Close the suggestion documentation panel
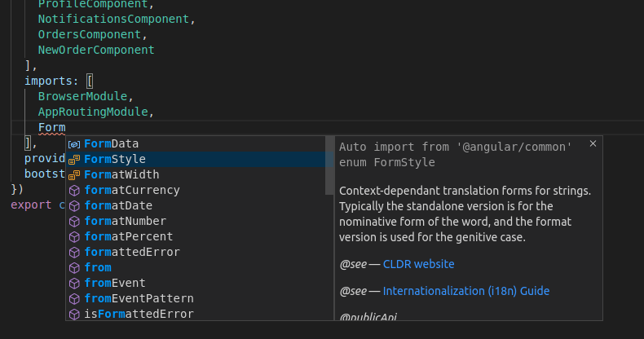644x339 pixels. pyautogui.click(x=593, y=143)
